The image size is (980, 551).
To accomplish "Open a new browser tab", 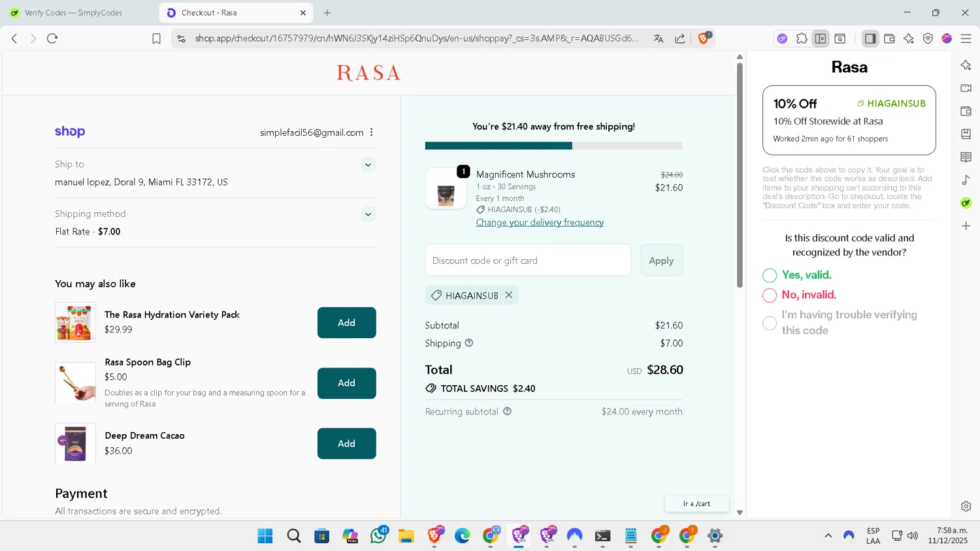I will click(327, 12).
